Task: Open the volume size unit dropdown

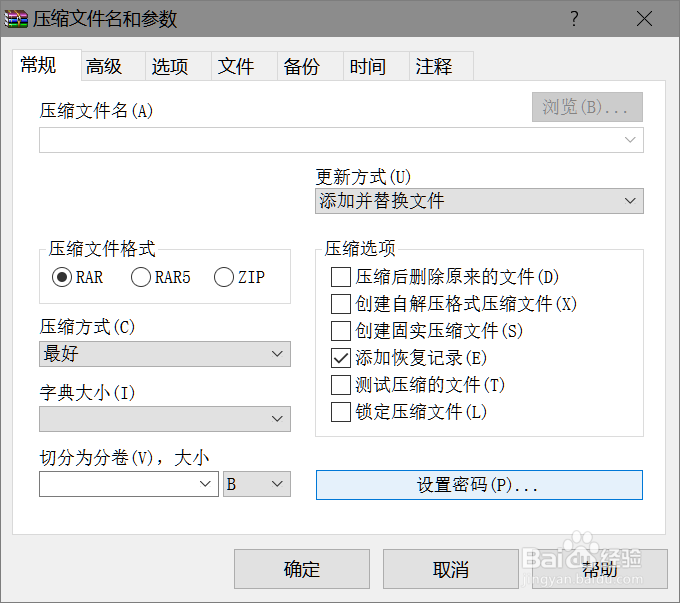Action: click(x=257, y=484)
